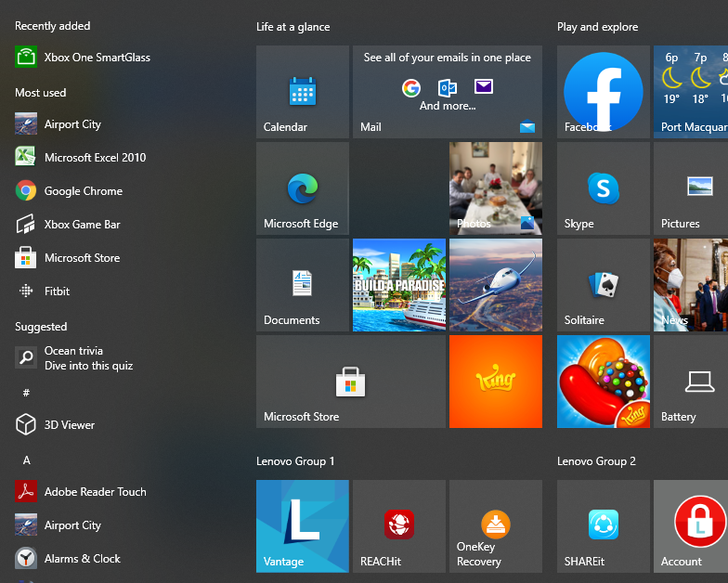Select the Lenovo Group 2 title

click(x=596, y=461)
